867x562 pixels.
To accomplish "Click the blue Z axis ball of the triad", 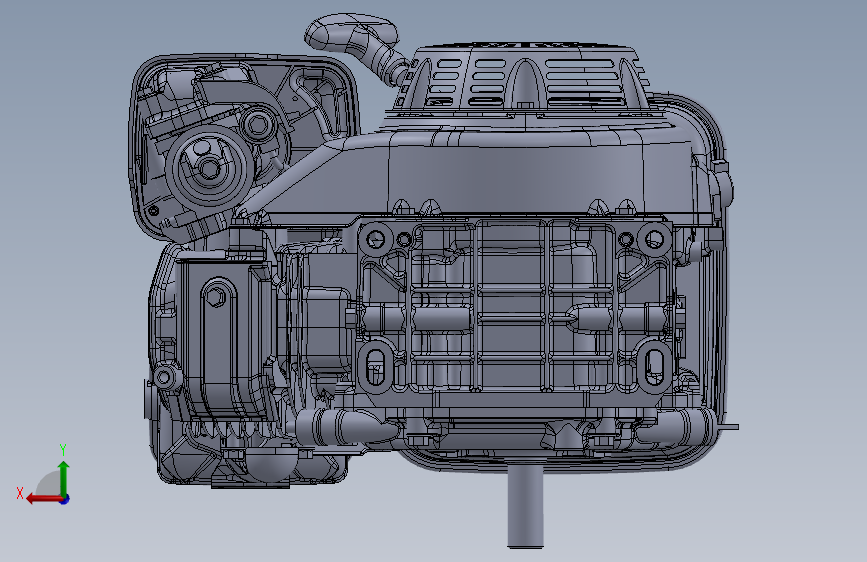I will click(x=65, y=499).
